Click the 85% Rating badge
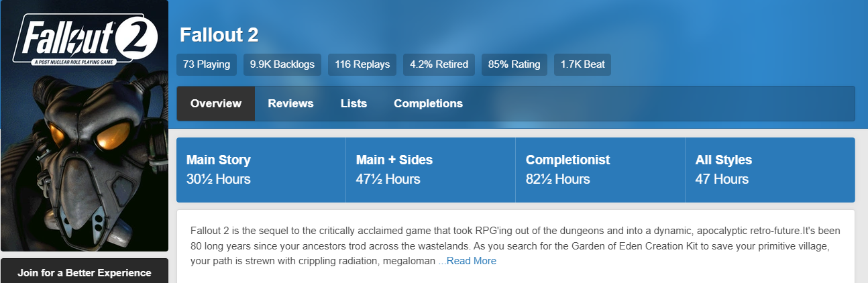 [x=514, y=64]
